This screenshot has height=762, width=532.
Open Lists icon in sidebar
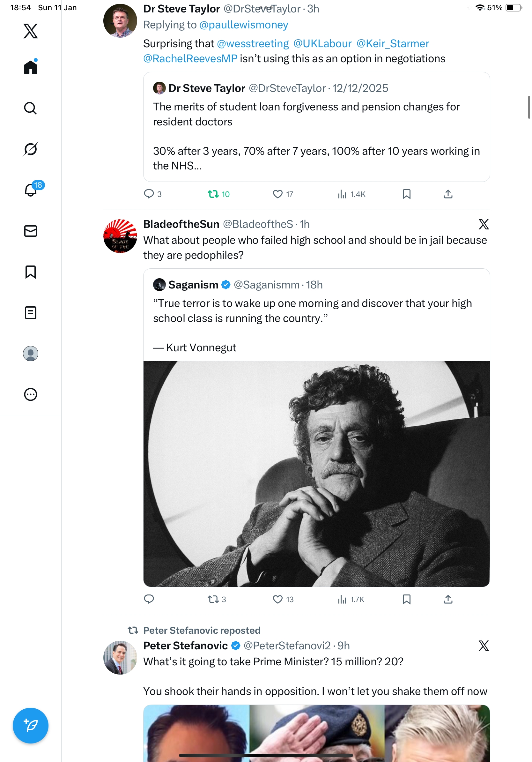[x=31, y=313]
